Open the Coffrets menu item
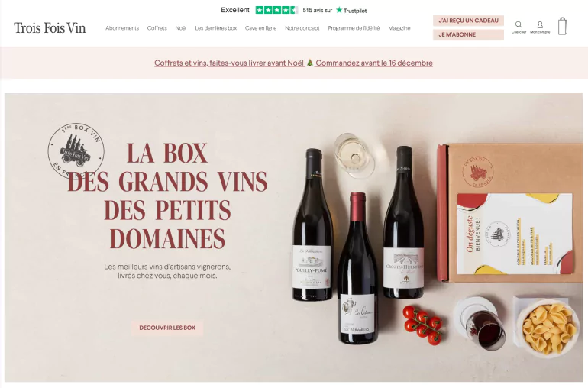588x388 pixels. click(x=157, y=28)
